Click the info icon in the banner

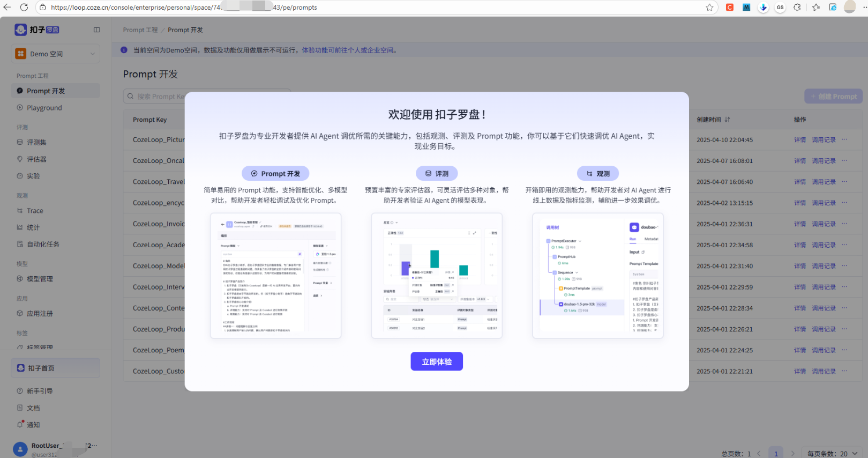(x=124, y=50)
